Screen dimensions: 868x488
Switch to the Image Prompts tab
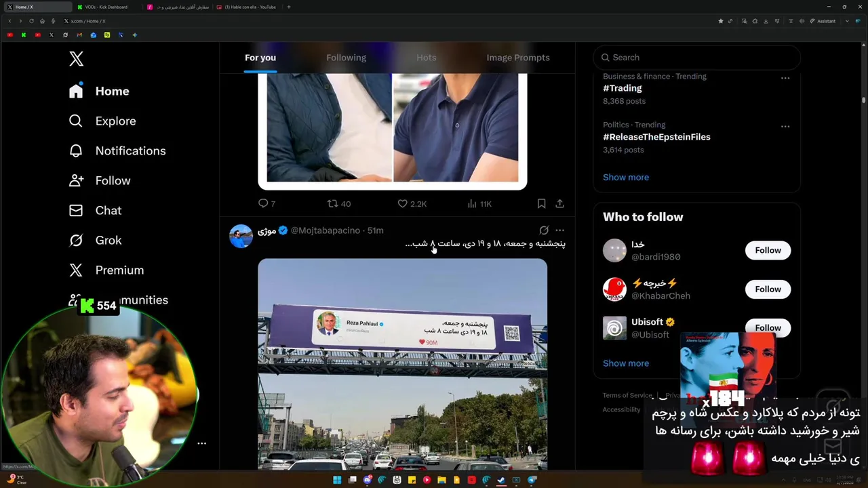pyautogui.click(x=518, y=58)
